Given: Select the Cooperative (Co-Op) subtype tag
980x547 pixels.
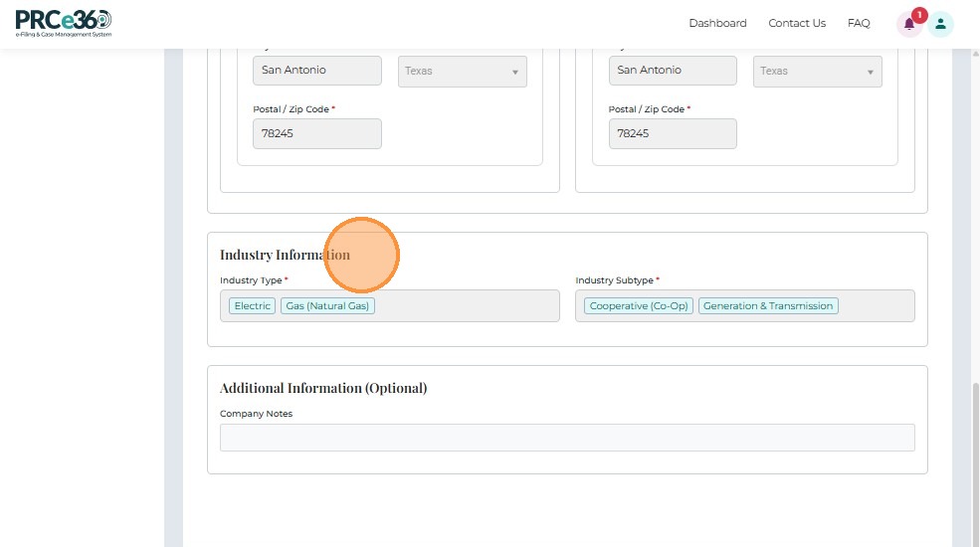Looking at the screenshot, I should click(x=639, y=306).
